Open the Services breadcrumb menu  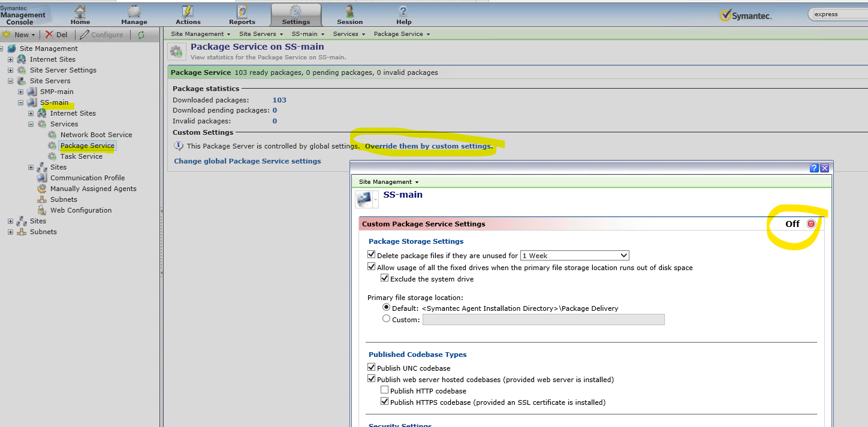click(349, 34)
